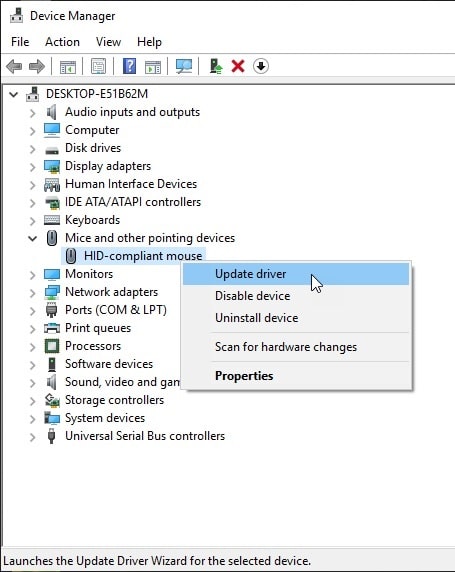Click the Back arrow toolbar icon

pos(14,66)
